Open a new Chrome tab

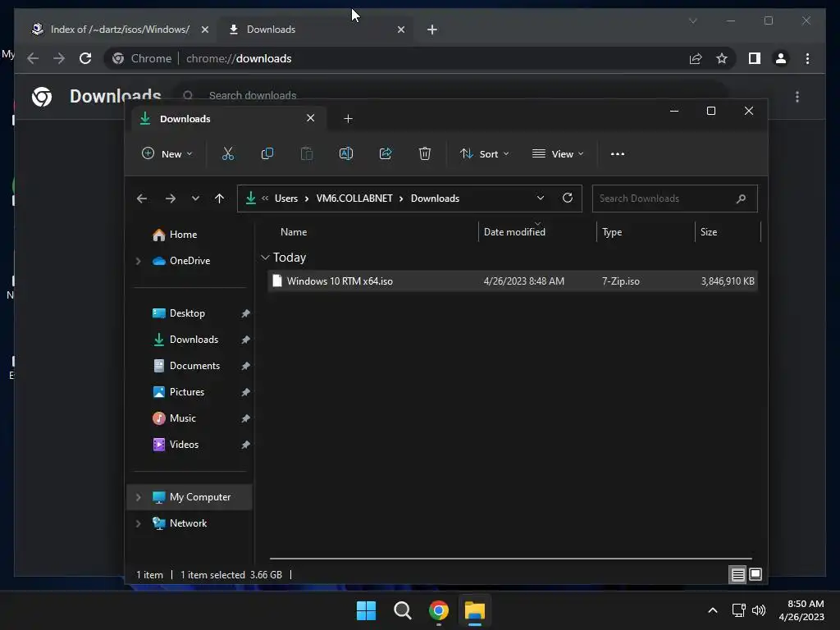click(x=432, y=30)
